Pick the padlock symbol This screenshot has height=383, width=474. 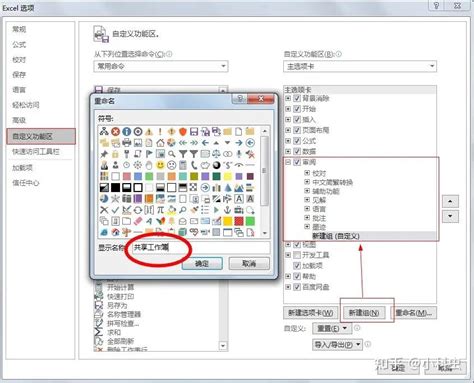coord(115,154)
